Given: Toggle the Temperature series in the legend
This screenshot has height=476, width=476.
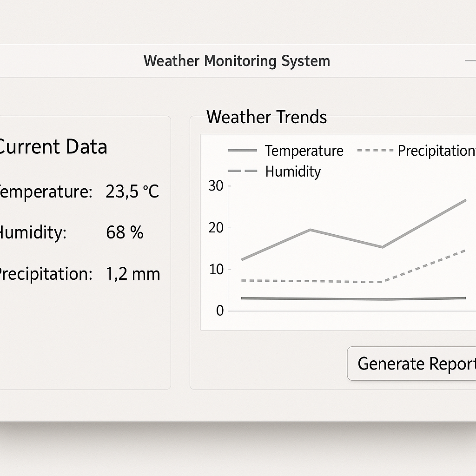Looking at the screenshot, I should (304, 151).
